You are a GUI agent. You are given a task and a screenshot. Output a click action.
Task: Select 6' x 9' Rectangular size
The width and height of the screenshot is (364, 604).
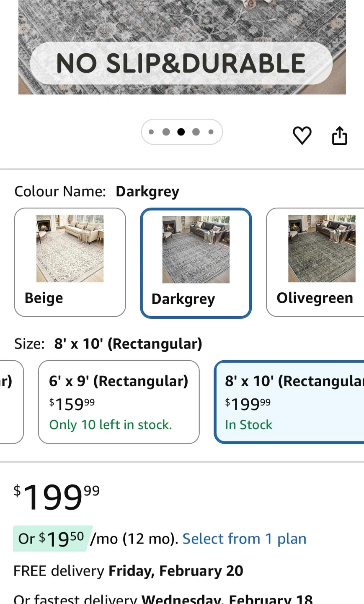pyautogui.click(x=119, y=402)
